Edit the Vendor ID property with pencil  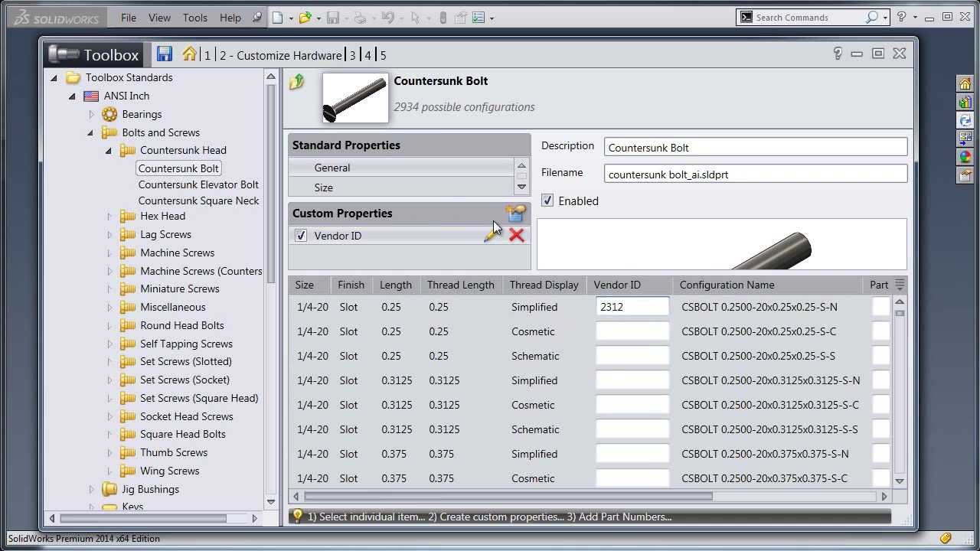492,236
